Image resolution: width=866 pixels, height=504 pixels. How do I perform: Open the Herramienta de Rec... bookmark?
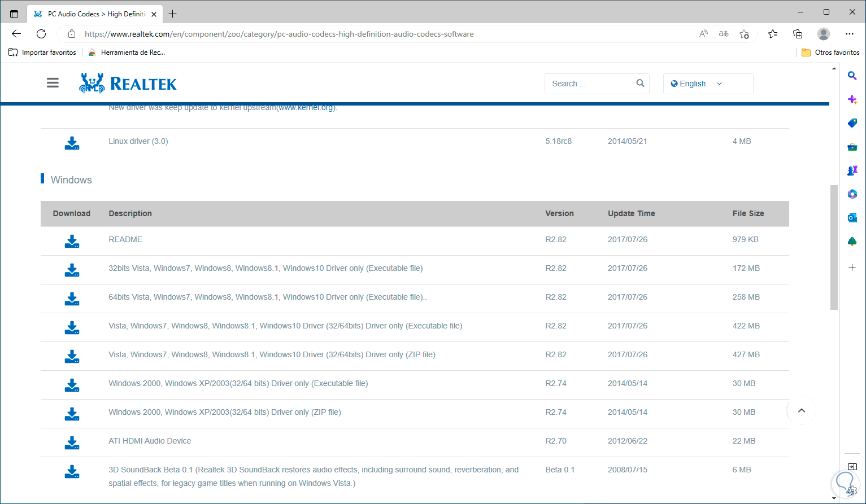pos(127,52)
